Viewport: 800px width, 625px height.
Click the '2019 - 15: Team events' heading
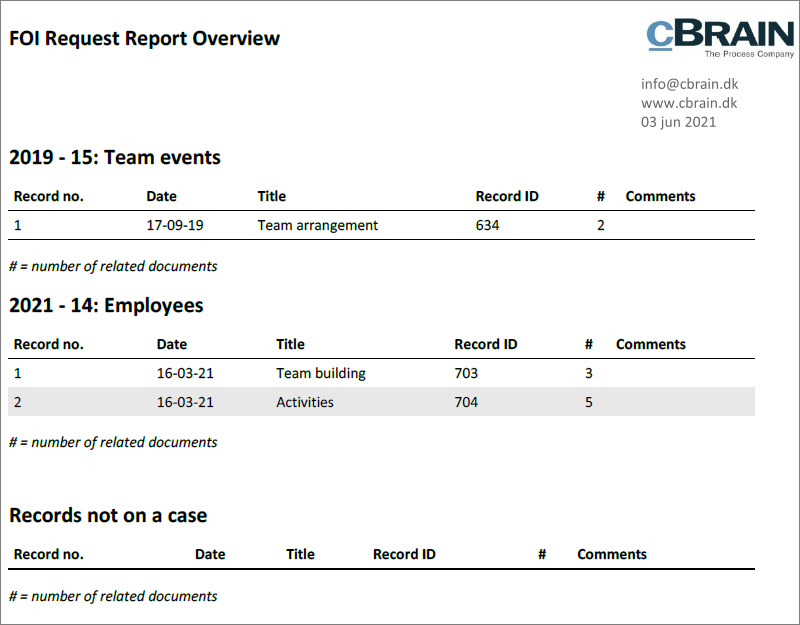pyautogui.click(x=115, y=157)
